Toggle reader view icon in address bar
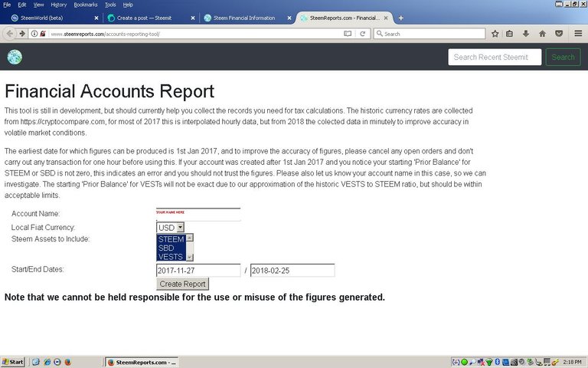 348,34
